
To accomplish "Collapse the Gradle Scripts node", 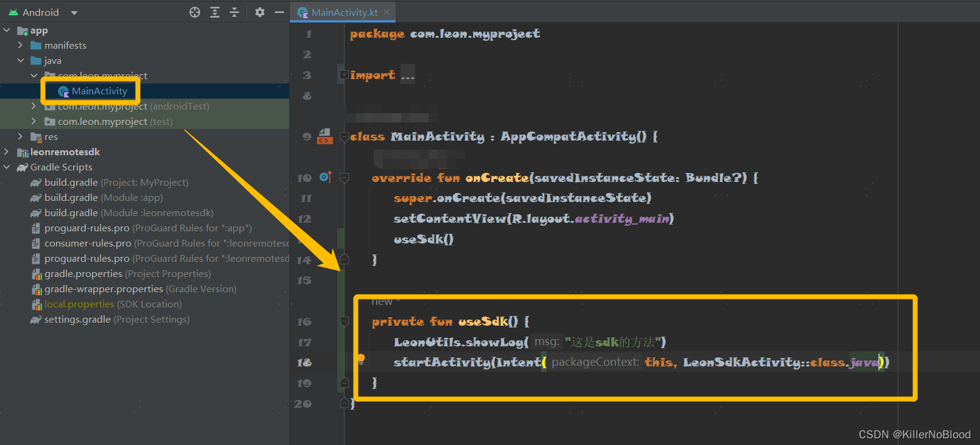I will [7, 167].
